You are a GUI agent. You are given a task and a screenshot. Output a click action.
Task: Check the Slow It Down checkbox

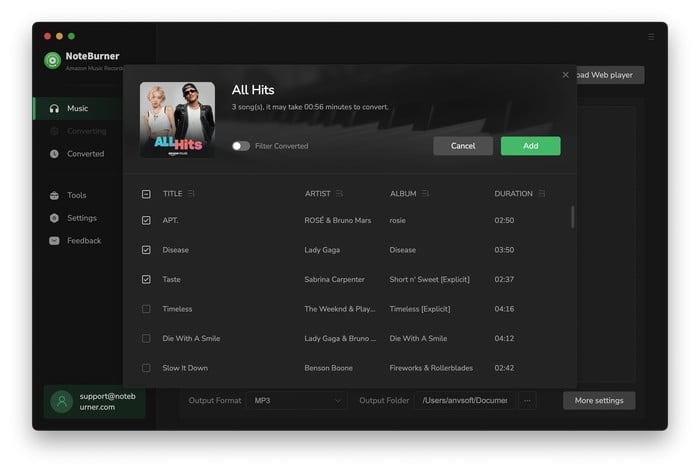coord(146,368)
